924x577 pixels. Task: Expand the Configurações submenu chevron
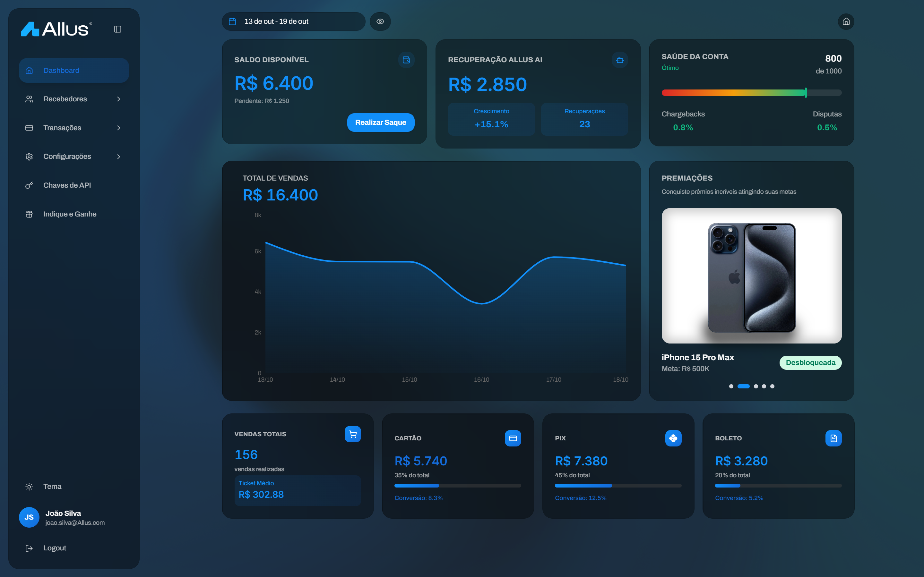[118, 157]
